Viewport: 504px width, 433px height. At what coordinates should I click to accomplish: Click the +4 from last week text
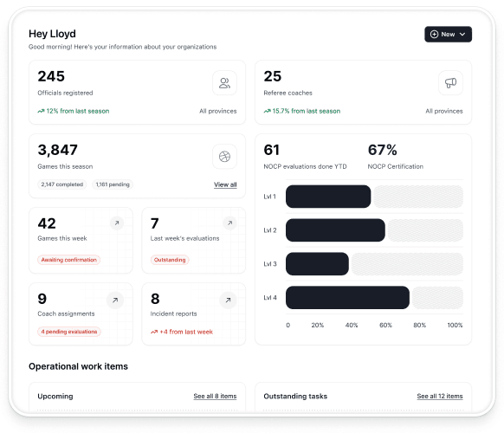(x=186, y=332)
